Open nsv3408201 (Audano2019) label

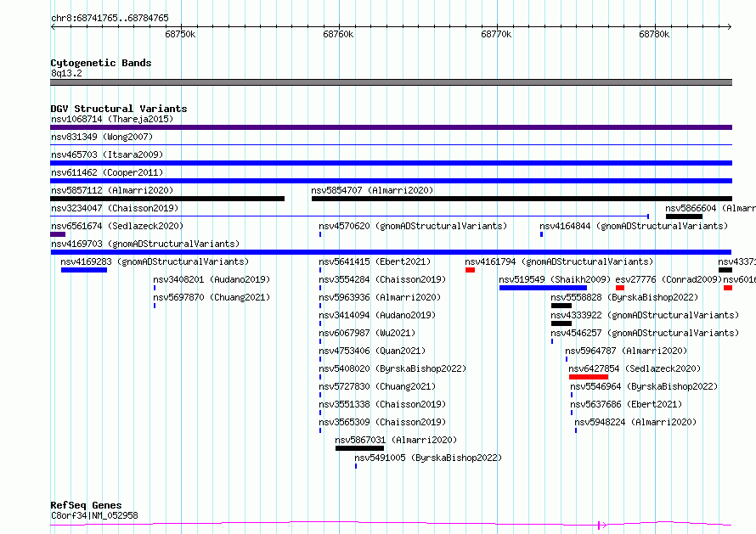pyautogui.click(x=212, y=279)
